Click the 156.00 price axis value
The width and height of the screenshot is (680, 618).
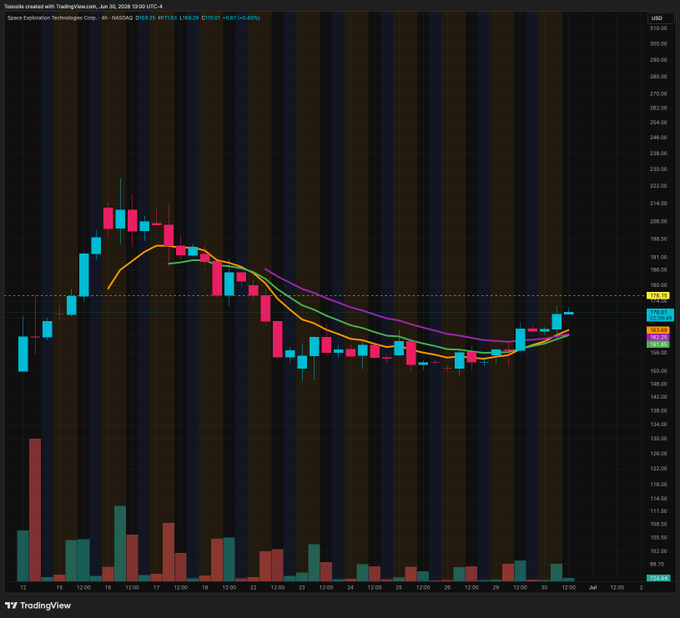tap(658, 353)
